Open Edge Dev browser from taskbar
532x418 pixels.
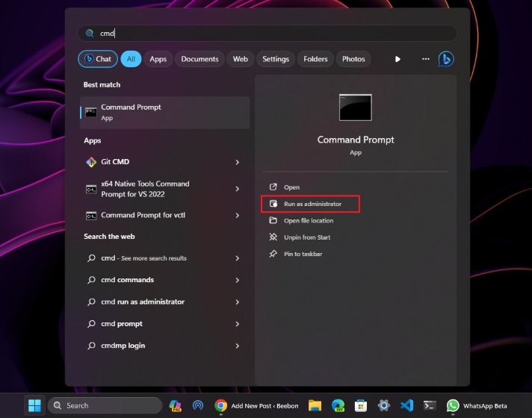(338, 405)
